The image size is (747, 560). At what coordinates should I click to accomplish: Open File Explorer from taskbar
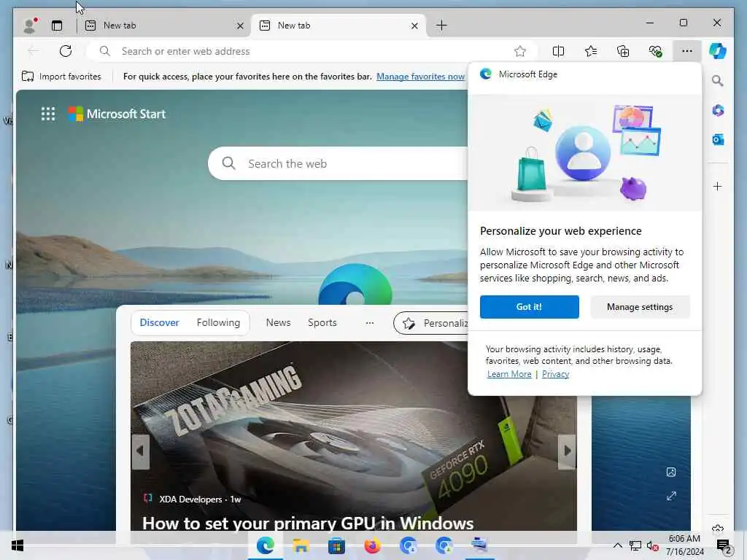[301, 545]
